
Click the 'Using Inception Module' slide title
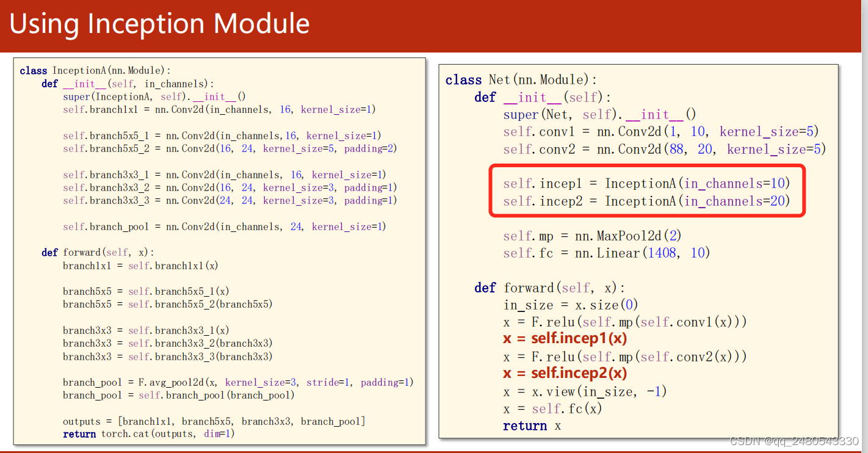point(159,24)
